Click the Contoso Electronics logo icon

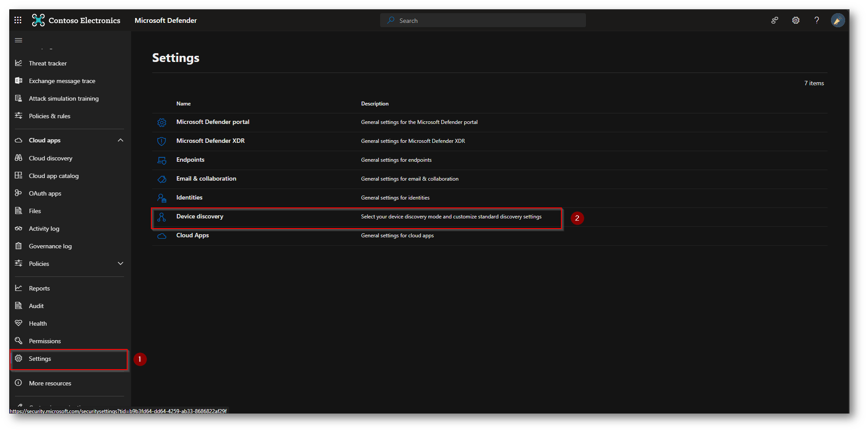(38, 20)
